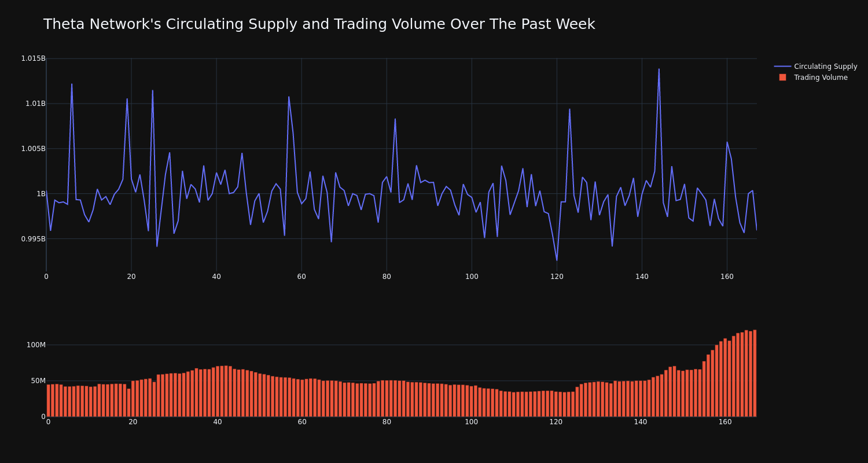This screenshot has height=463, width=868.
Task: Click the last, tallest trading volume bar
Action: tap(755, 373)
